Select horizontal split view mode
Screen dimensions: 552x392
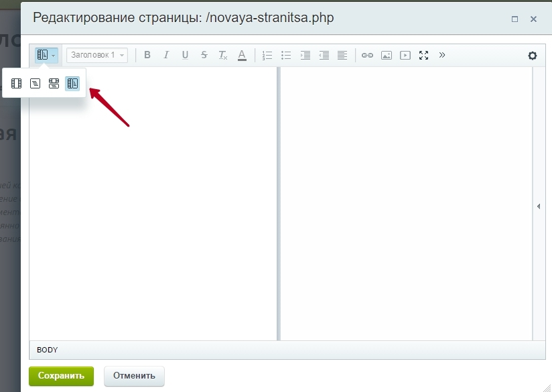coord(54,84)
